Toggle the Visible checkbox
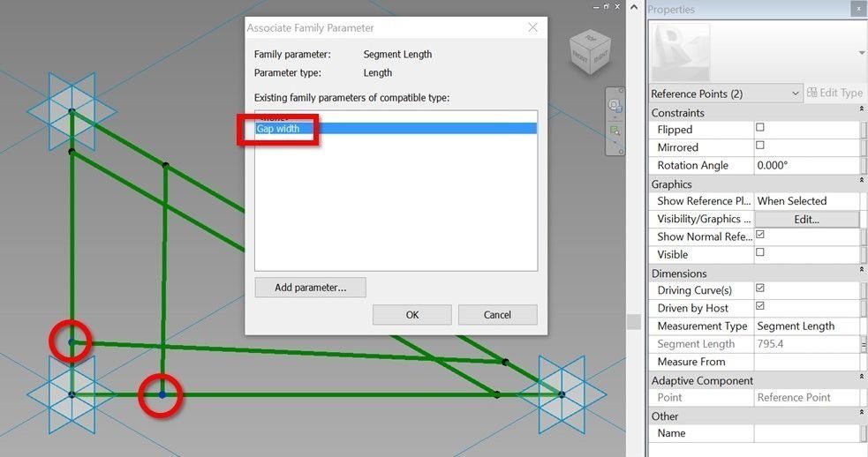This screenshot has width=868, height=457. point(760,253)
